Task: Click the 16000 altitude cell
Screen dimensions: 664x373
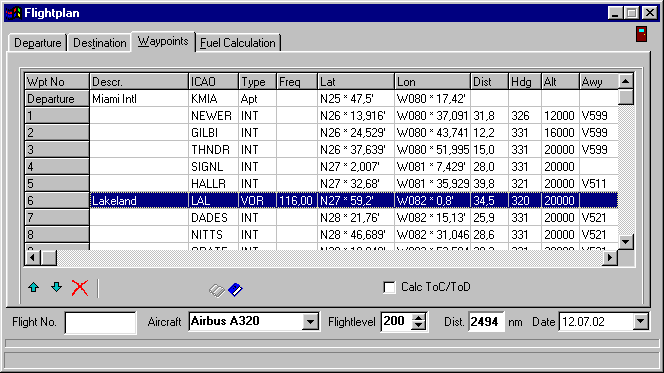Action: (x=560, y=133)
